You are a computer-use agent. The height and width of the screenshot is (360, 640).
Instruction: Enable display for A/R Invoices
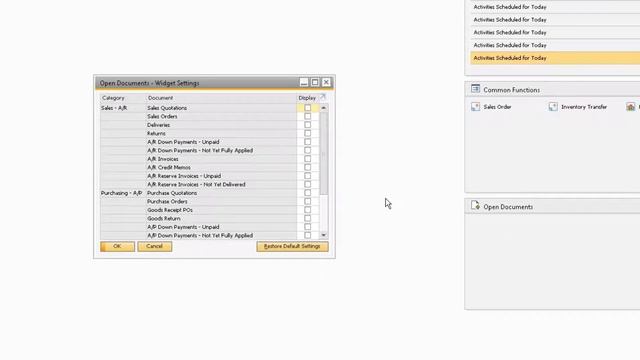pos(307,159)
